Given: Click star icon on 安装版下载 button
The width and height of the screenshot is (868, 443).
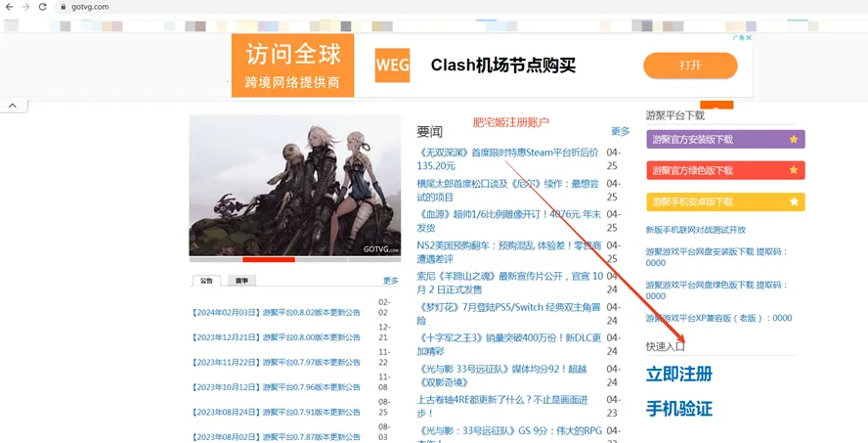Looking at the screenshot, I should point(794,140).
